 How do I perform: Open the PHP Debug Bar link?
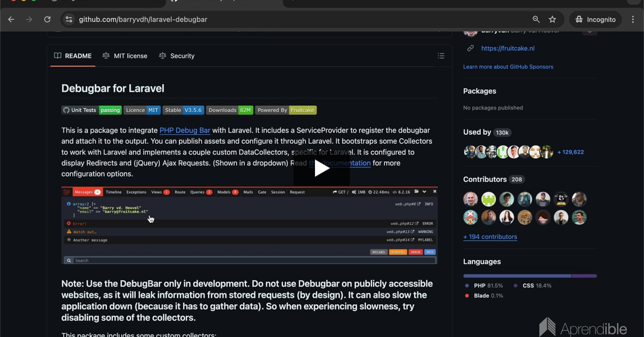185,130
